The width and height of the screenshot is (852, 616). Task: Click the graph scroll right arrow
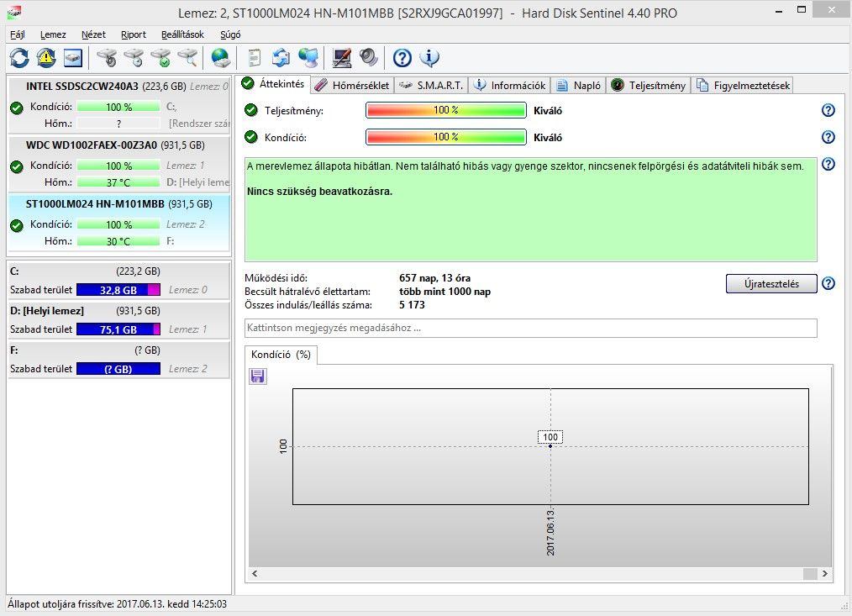point(825,574)
